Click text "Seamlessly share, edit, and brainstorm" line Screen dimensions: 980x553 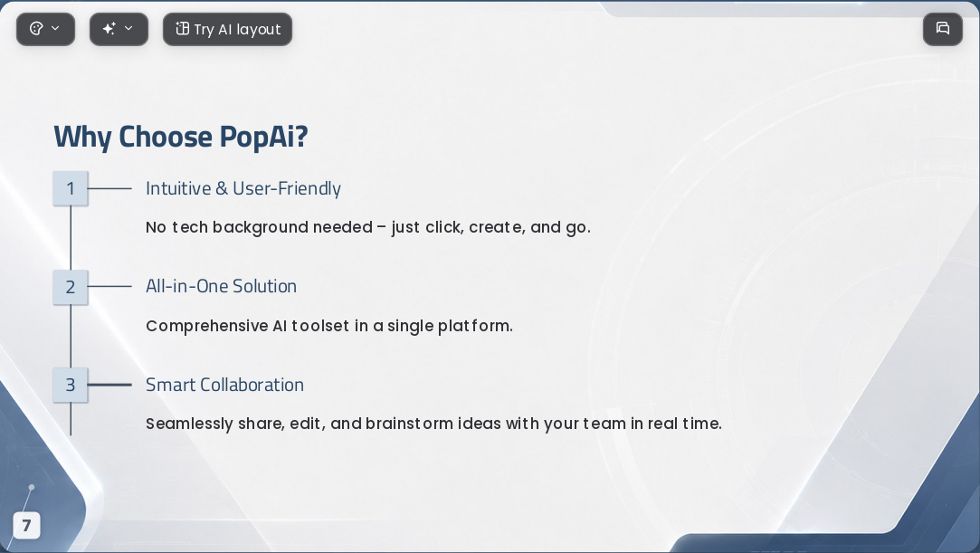433,424
